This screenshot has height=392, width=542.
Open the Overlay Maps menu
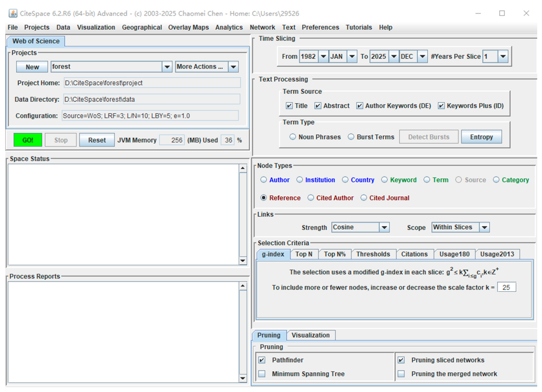[188, 27]
